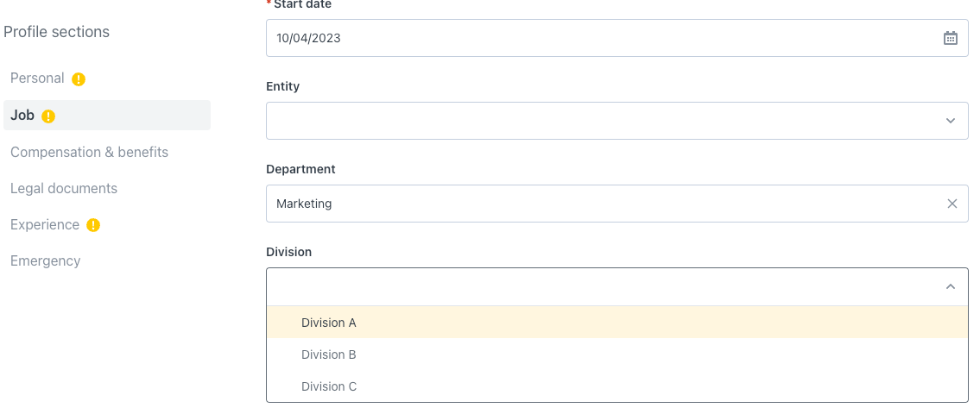Click into the Start date field
Viewport: 980px width, 414px height.
tap(616, 38)
